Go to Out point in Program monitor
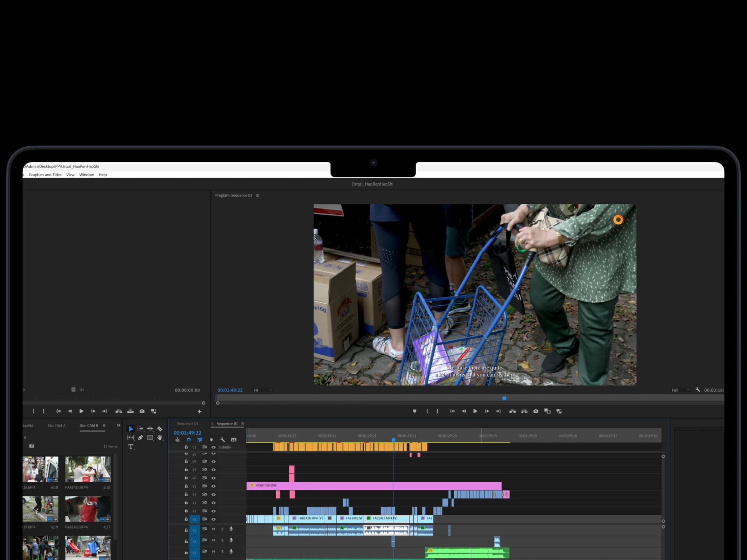 click(x=498, y=411)
